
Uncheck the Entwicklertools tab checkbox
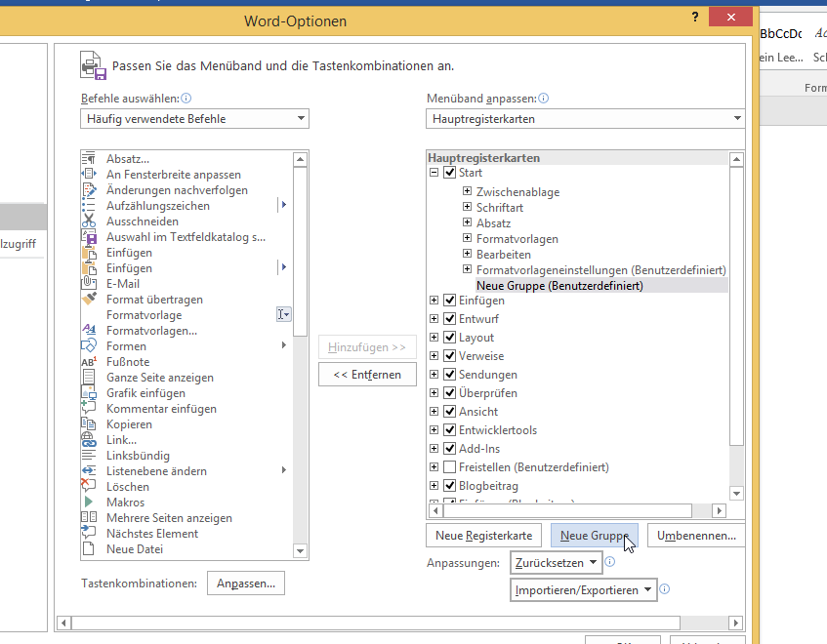click(449, 430)
